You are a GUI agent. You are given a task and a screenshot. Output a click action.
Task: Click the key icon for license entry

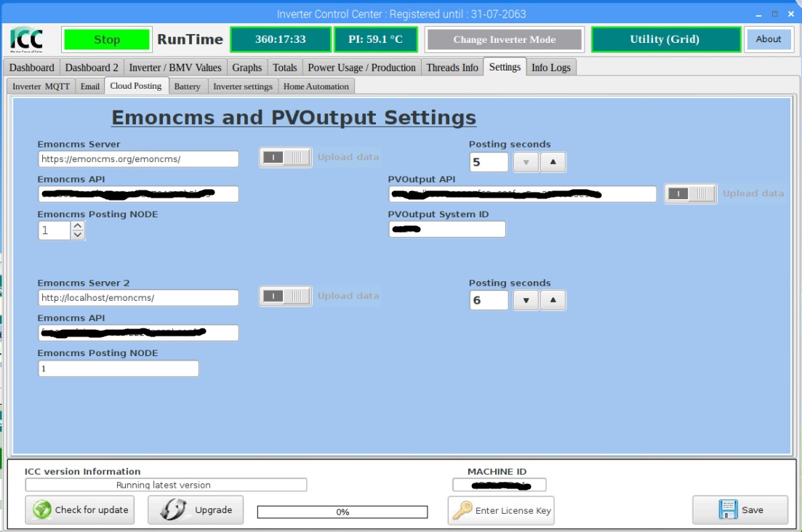click(x=463, y=510)
